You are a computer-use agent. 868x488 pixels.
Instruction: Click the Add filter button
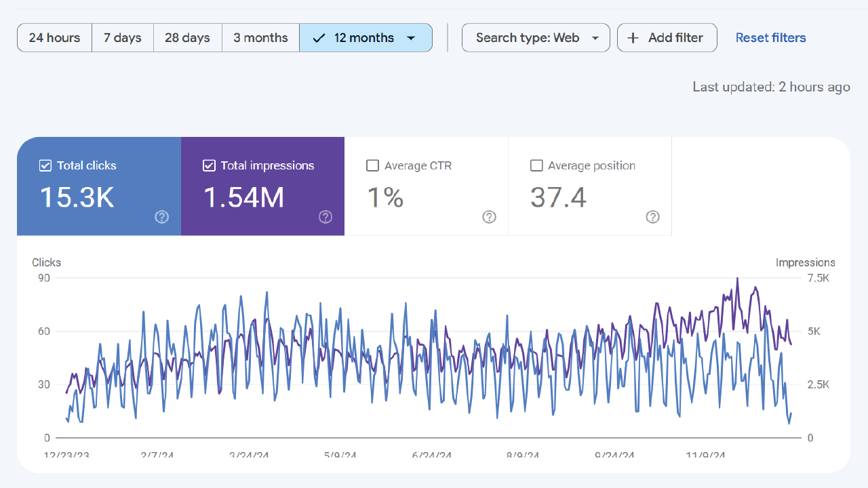point(667,38)
